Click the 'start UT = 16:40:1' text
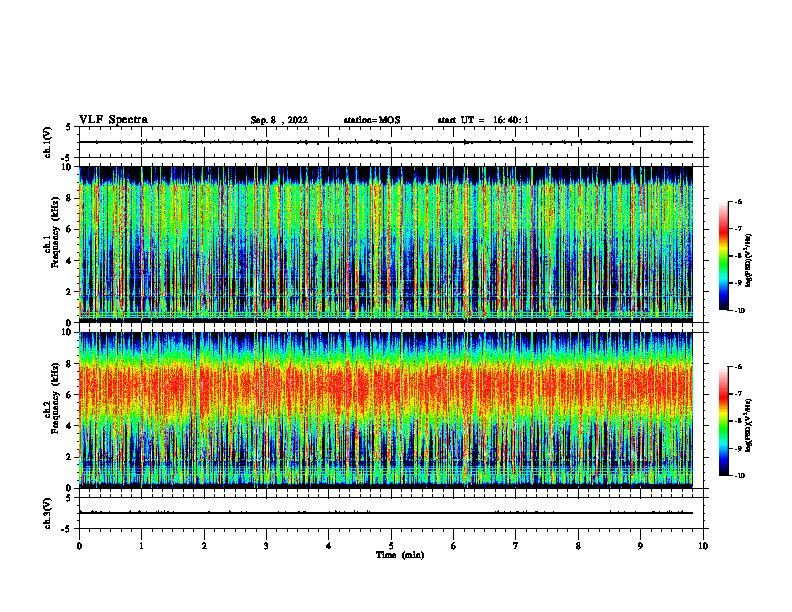Screen dimensions: 792x612 click(483, 120)
